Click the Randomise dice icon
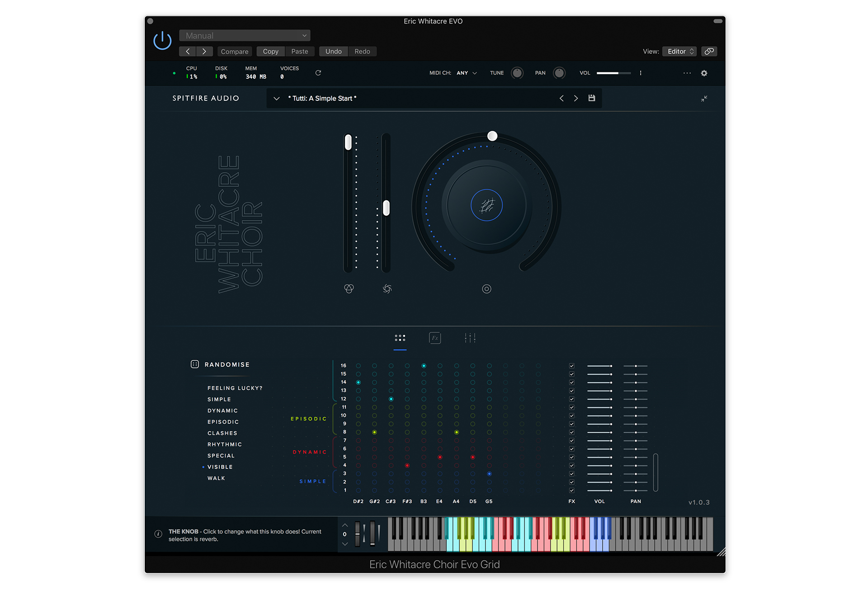The height and width of the screenshot is (595, 868). (x=195, y=364)
